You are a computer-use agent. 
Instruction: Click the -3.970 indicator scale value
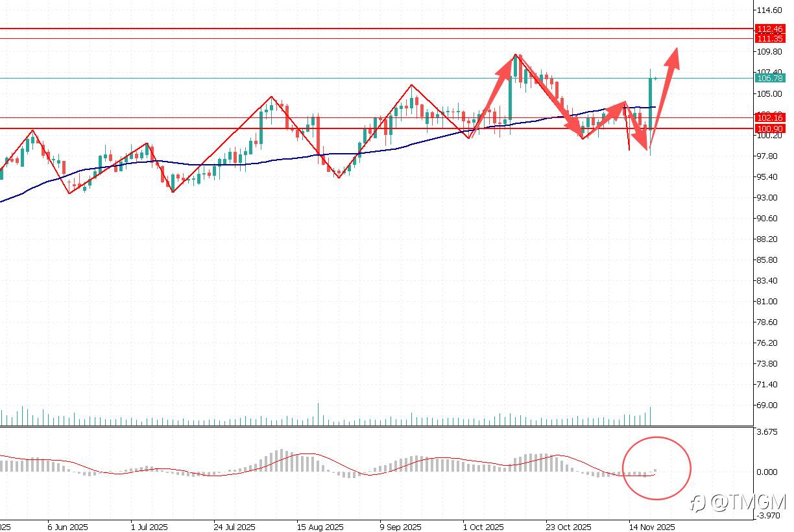pyautogui.click(x=769, y=516)
